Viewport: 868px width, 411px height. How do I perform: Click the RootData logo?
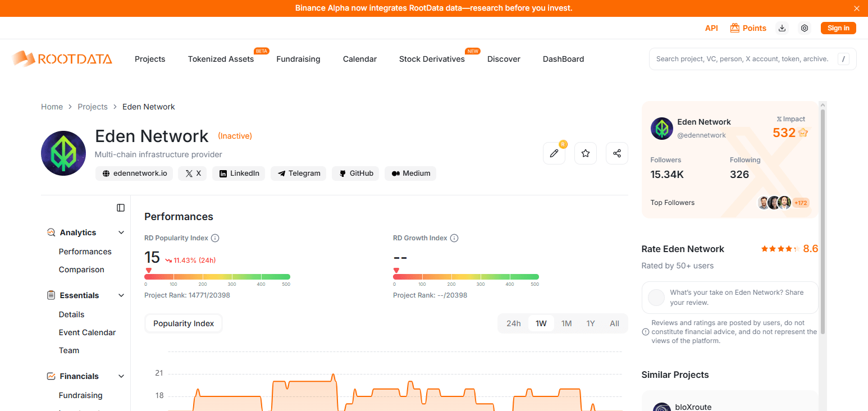pyautogui.click(x=62, y=58)
